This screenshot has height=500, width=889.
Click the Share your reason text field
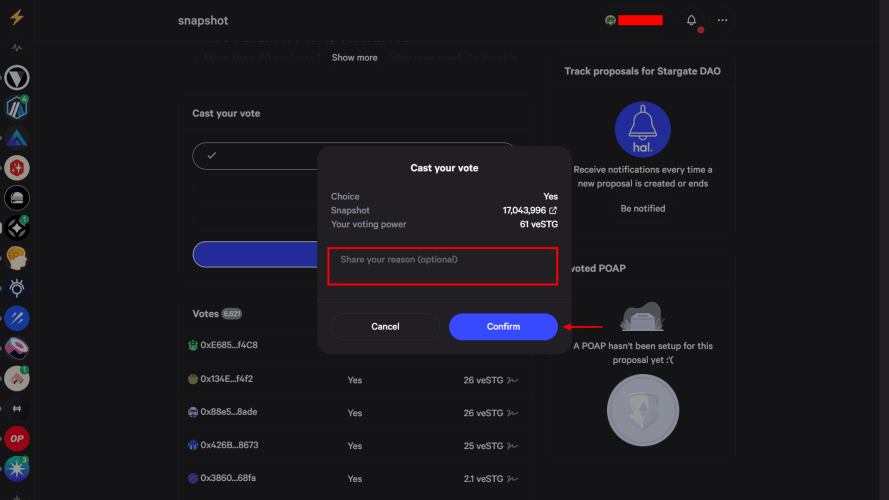443,266
